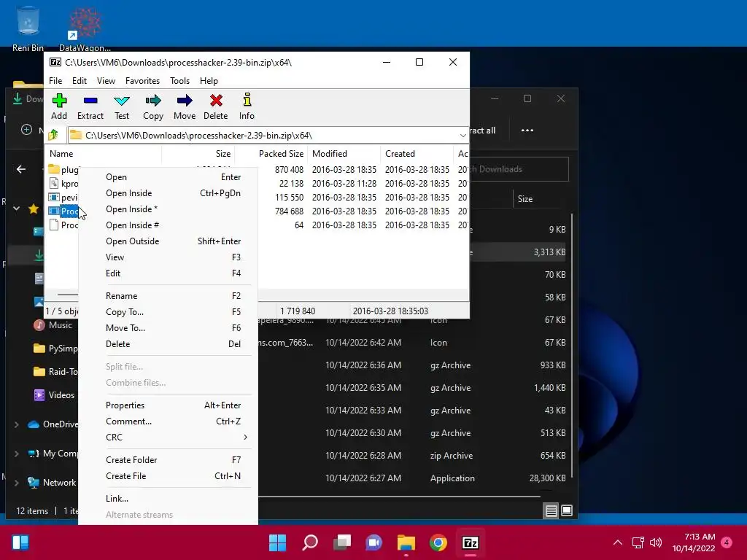Open the View menu in 7-Zip
Viewport: 747px width, 560px height.
pos(107,80)
